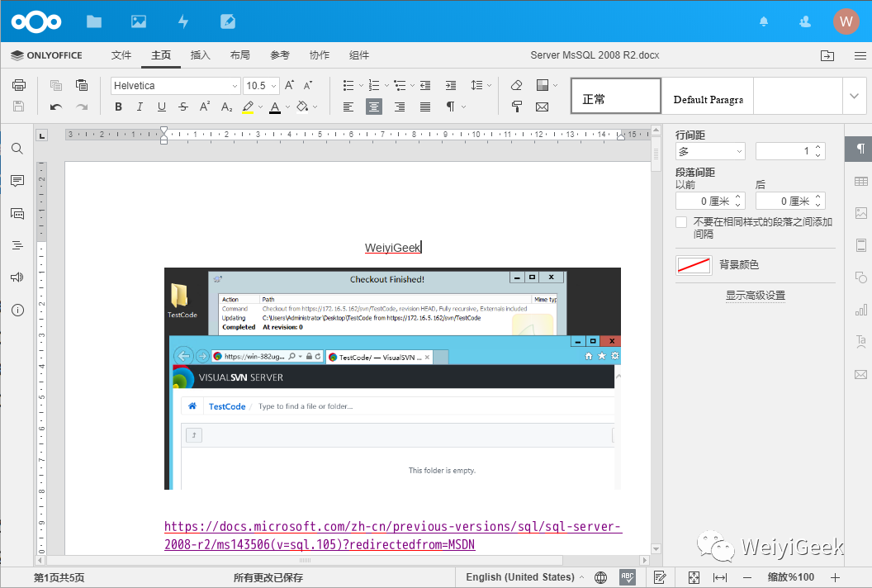
Task: Undo the last action
Action: click(55, 107)
